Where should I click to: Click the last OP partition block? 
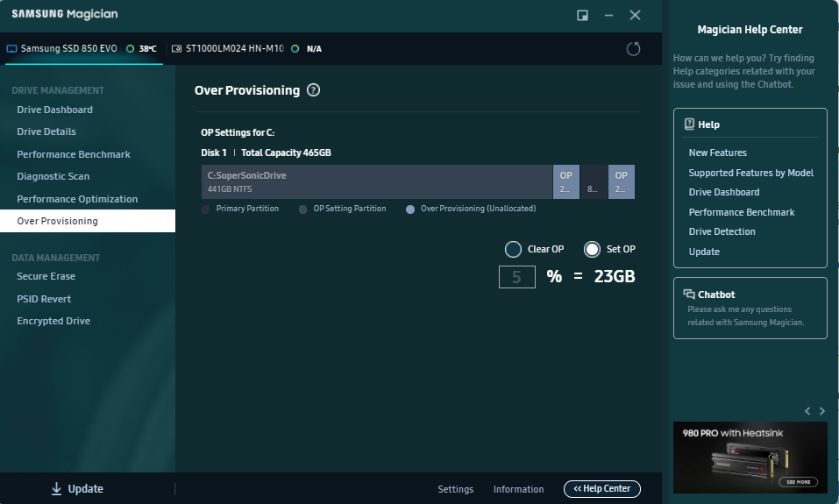[622, 182]
